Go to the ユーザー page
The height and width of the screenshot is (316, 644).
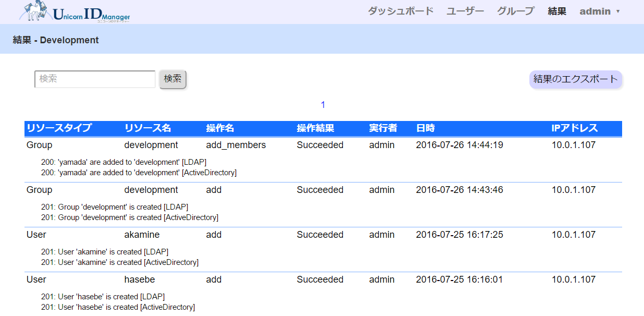465,11
